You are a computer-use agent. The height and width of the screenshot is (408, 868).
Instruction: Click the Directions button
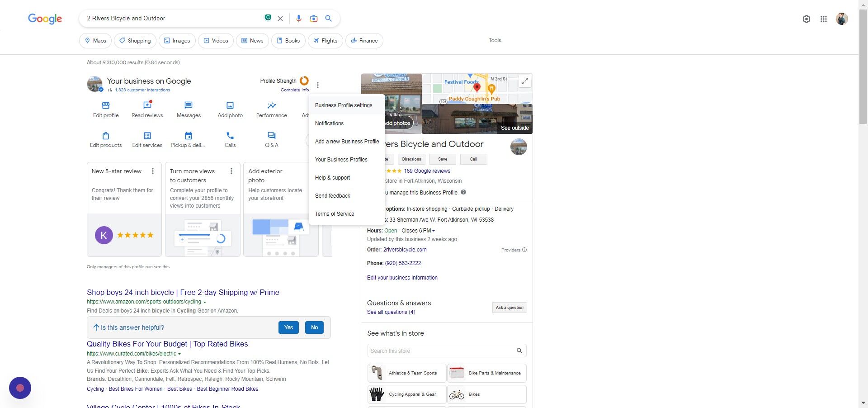(411, 159)
